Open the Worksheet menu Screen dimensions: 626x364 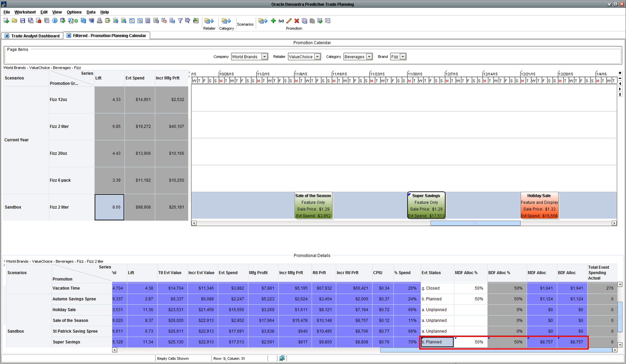[x=25, y=12]
